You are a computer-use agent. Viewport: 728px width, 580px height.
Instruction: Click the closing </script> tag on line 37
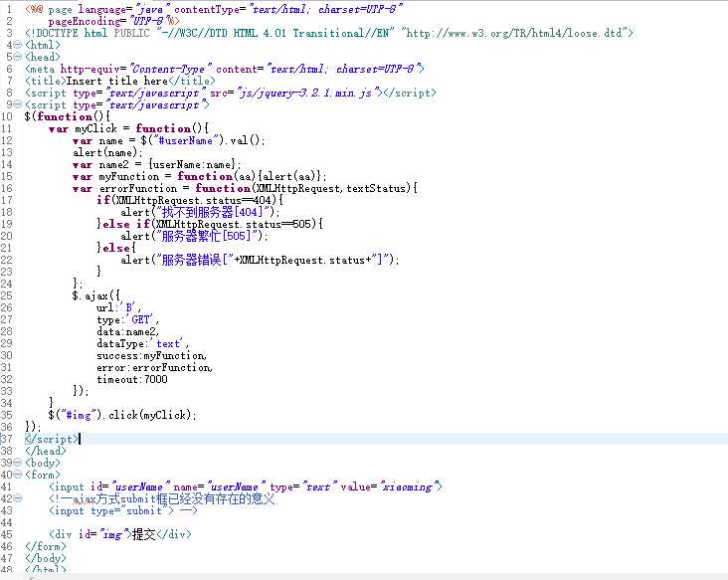[x=52, y=440]
